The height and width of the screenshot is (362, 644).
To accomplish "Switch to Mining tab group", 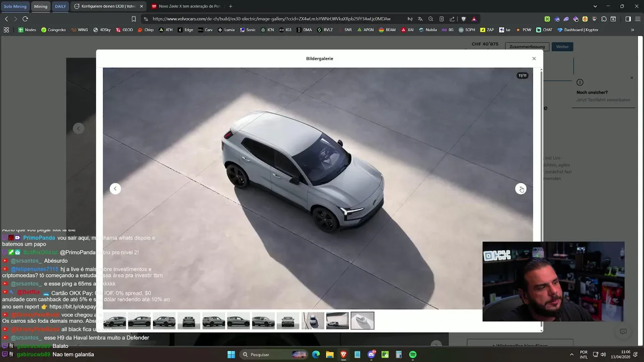I will point(41,7).
